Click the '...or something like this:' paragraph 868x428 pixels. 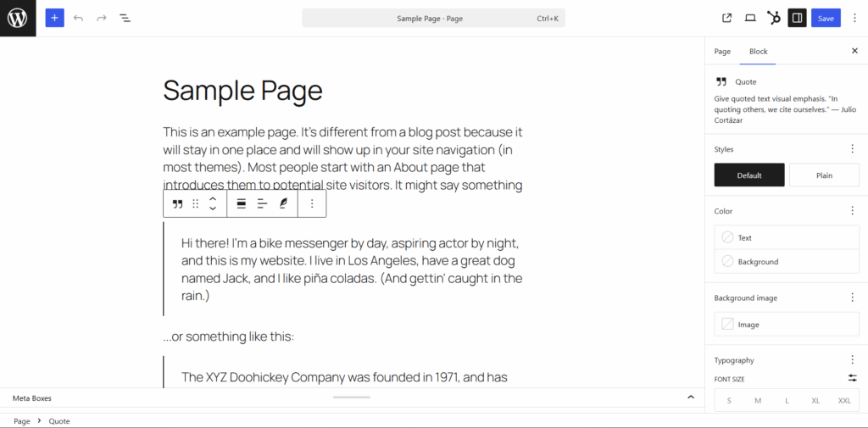click(x=229, y=336)
